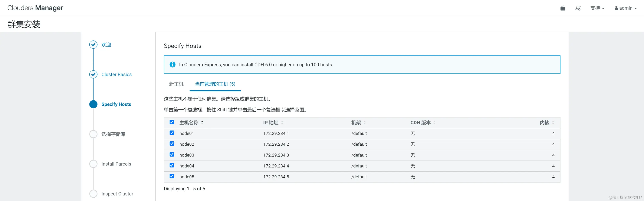
Task: Sort by 内核 column arrows
Action: [x=553, y=122]
